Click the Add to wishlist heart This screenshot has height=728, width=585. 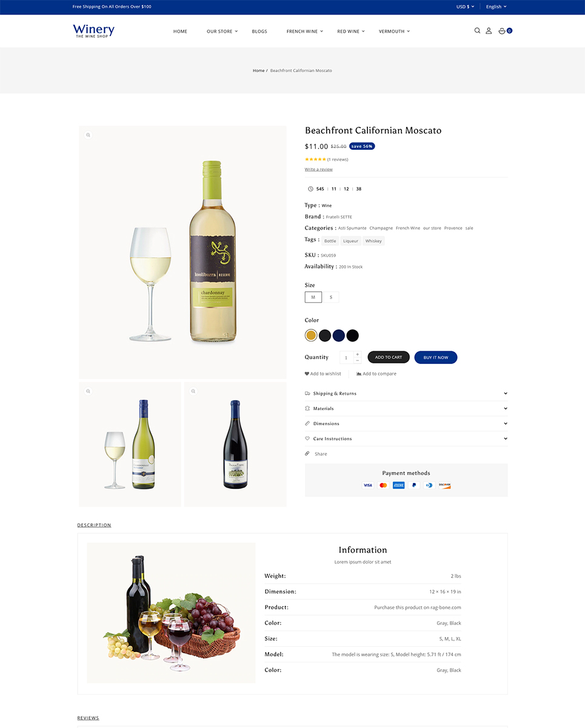click(x=307, y=374)
